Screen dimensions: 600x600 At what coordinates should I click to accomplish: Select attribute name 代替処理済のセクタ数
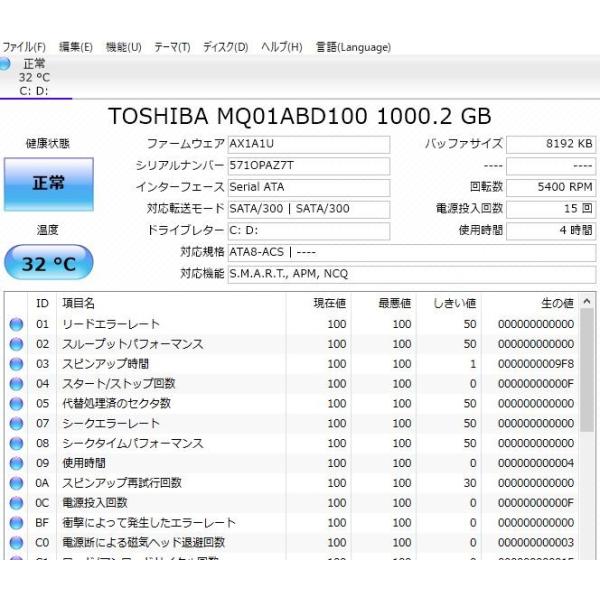[116, 404]
